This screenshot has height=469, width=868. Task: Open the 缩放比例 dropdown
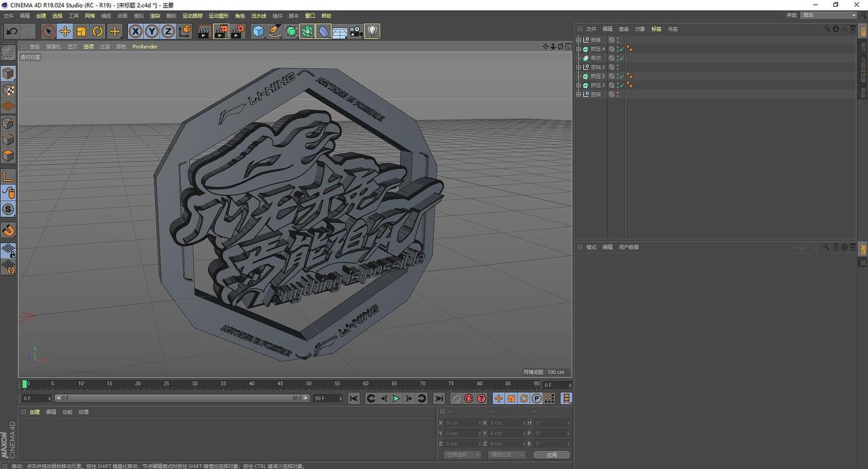507,455
